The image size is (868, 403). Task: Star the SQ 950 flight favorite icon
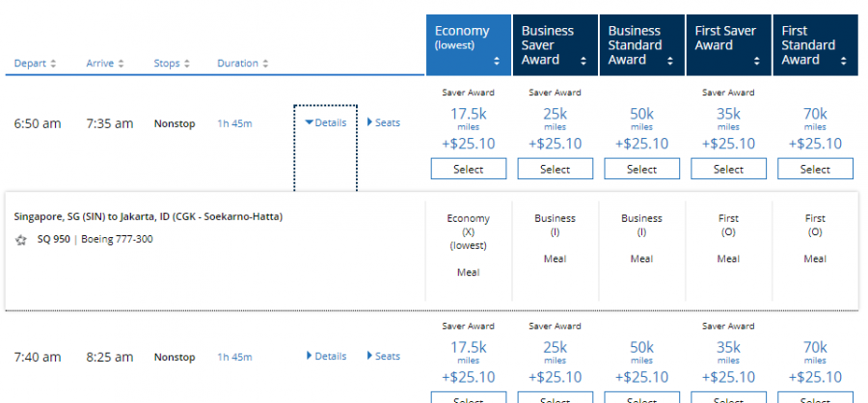(x=21, y=240)
